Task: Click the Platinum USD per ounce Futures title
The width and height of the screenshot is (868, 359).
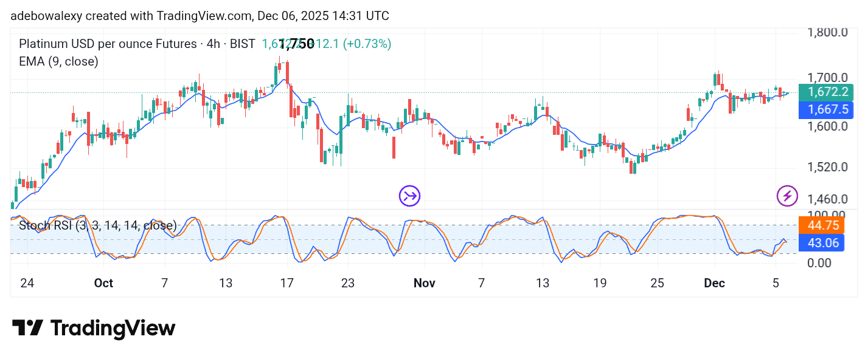Action: 108,44
